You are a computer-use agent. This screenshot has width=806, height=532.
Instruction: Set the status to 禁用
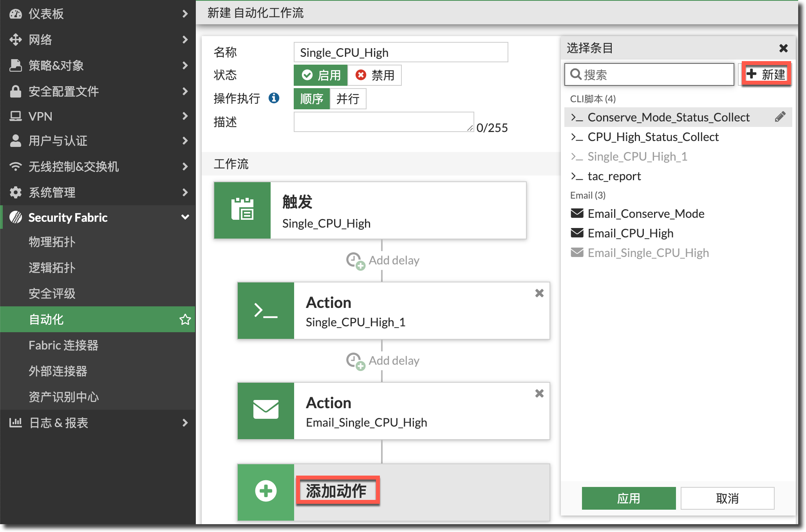[375, 75]
